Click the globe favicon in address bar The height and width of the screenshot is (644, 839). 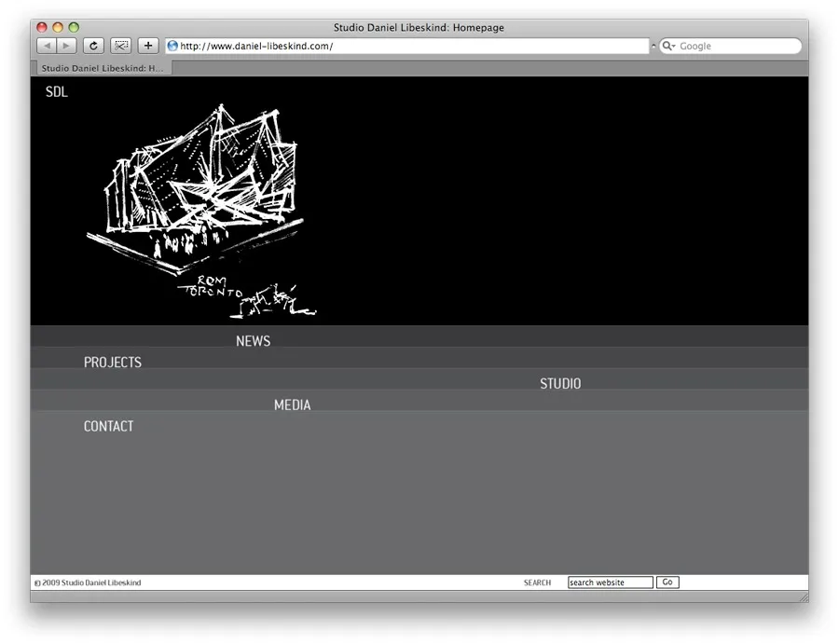coord(172,46)
